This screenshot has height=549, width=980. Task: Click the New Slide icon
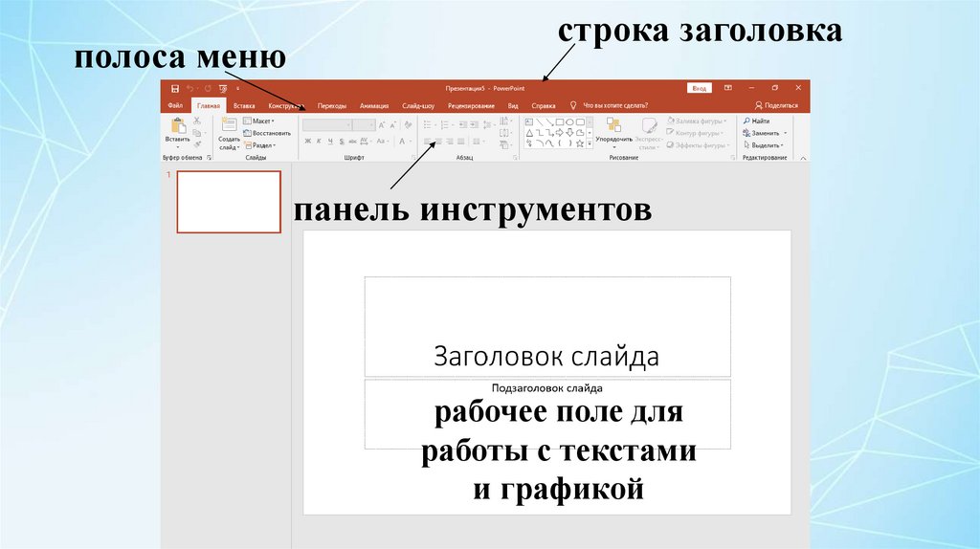click(229, 125)
